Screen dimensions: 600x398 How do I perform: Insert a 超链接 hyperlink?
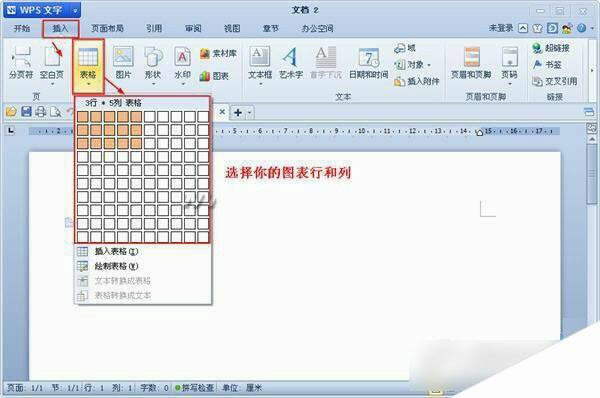551,48
